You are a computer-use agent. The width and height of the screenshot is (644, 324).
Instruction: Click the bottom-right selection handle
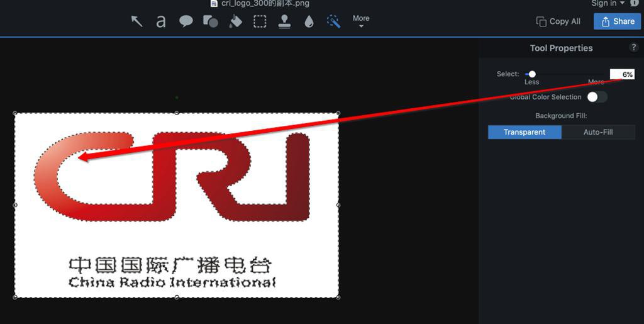(338, 298)
